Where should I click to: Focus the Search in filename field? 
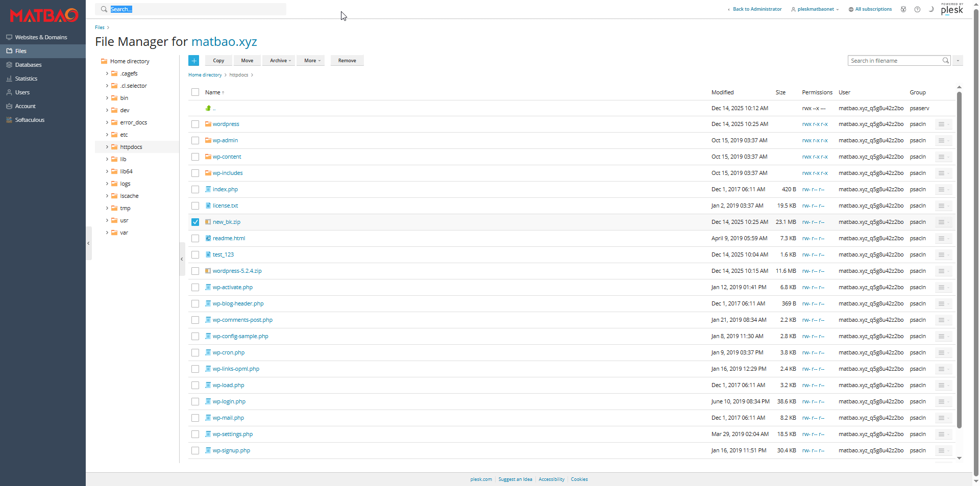[x=894, y=61]
